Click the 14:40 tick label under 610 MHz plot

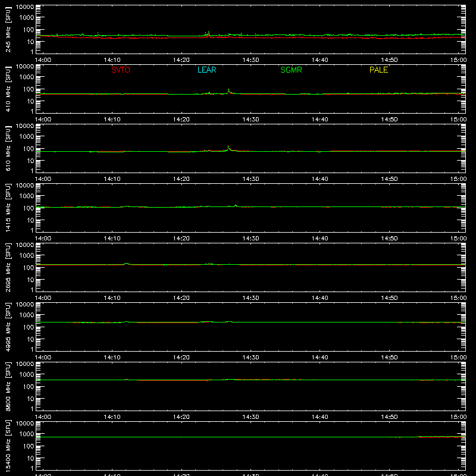pos(320,179)
